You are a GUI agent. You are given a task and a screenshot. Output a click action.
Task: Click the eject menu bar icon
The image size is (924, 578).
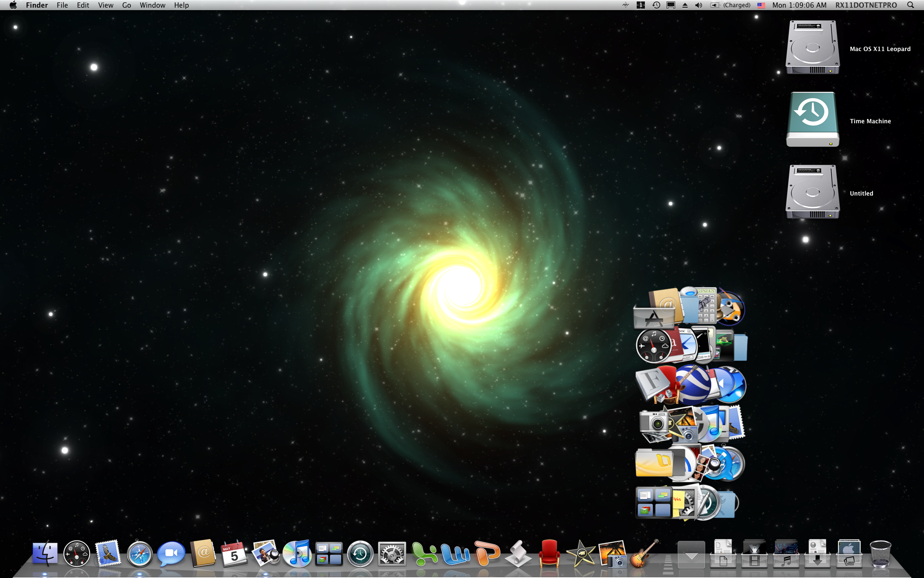click(685, 5)
